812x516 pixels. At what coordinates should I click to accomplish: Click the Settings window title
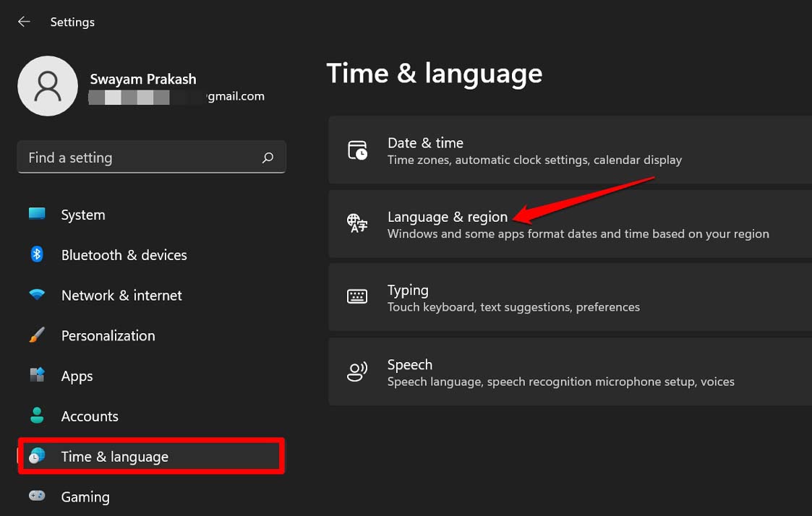72,22
